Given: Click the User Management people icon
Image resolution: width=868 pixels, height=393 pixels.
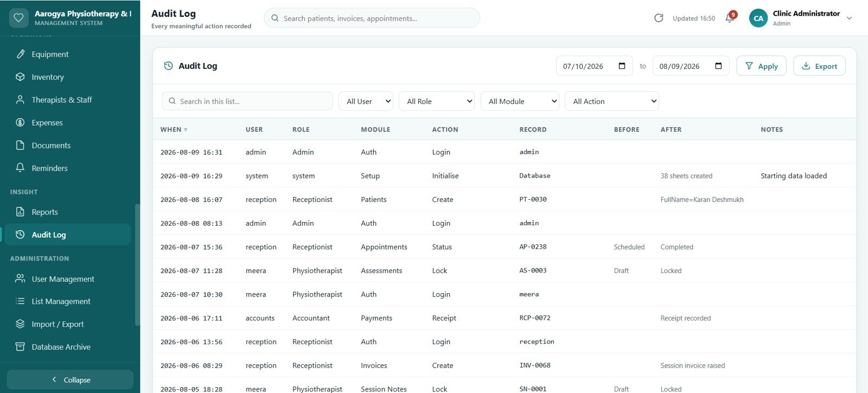Looking at the screenshot, I should [x=20, y=278].
